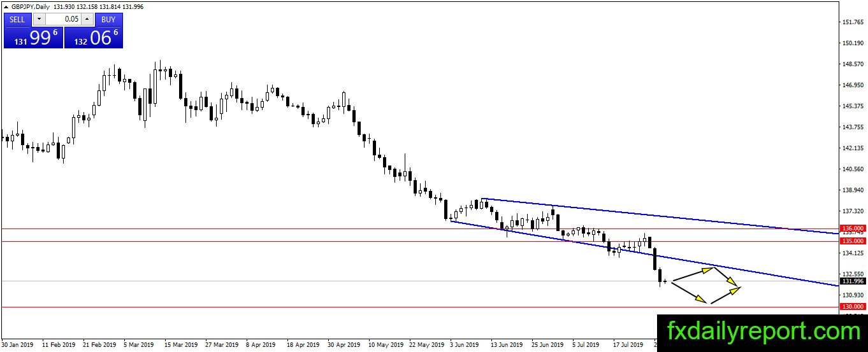Select the yellow arrow falling from the lower trendline
868x352 pixels.
coord(727,277)
